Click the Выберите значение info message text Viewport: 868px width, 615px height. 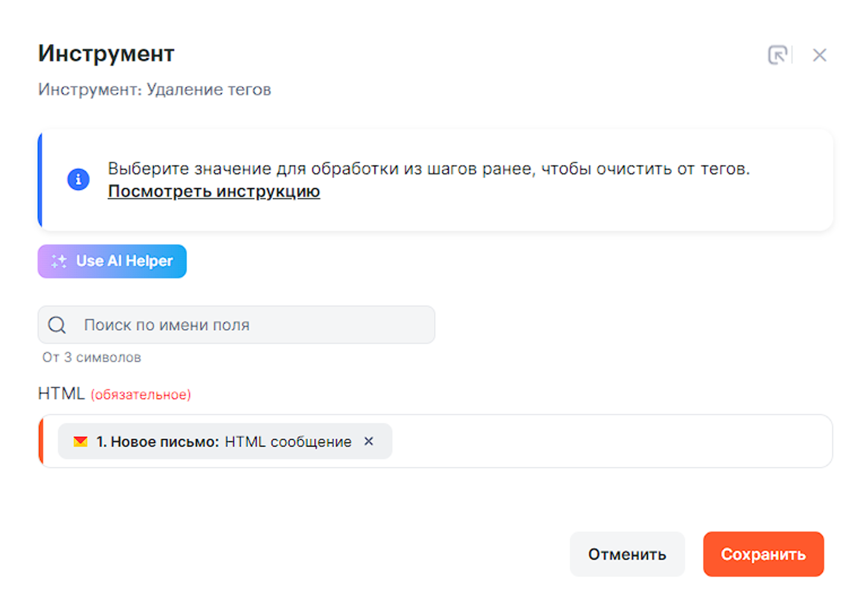click(x=428, y=169)
